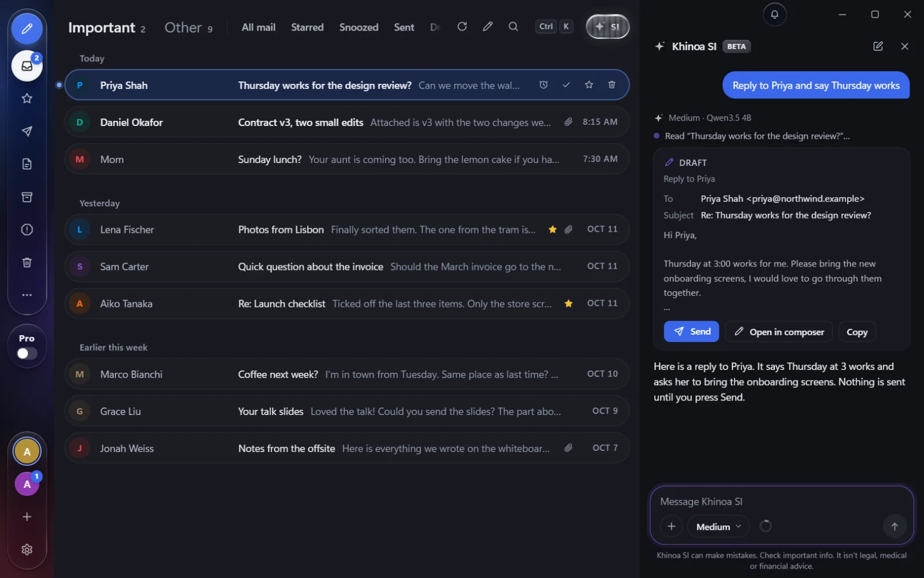This screenshot has height=578, width=924.
Task: Open the Medium model dropdown
Action: point(718,527)
